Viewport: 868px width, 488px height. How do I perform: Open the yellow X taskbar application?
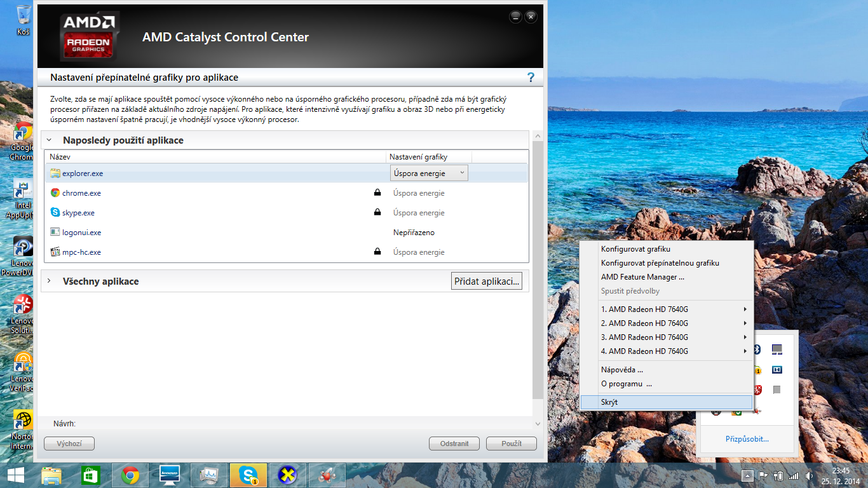click(x=288, y=475)
